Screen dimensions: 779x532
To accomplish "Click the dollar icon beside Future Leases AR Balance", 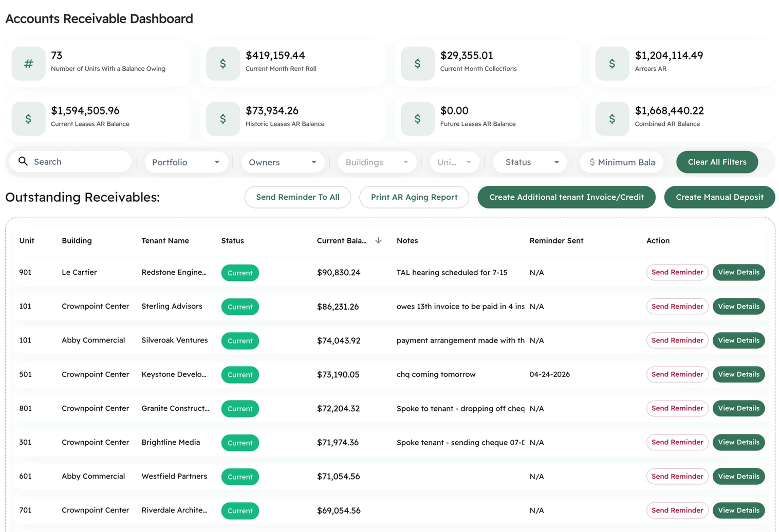I will click(418, 119).
